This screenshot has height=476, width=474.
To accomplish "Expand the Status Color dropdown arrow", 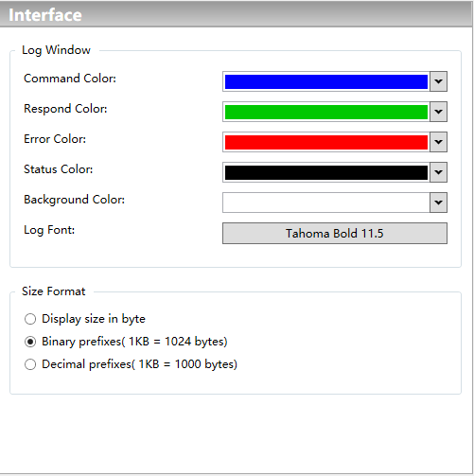I will tap(438, 172).
